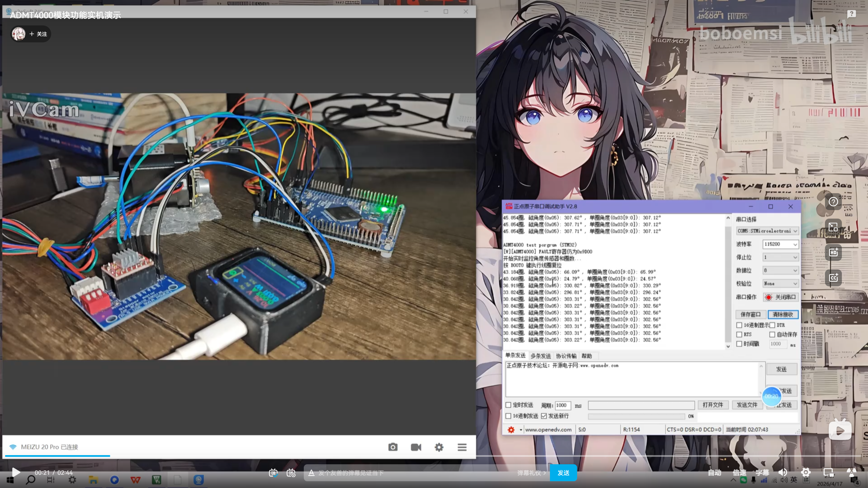Image resolution: width=868 pixels, height=488 pixels.
Task: Mute the bilibili player volume
Action: point(783,472)
